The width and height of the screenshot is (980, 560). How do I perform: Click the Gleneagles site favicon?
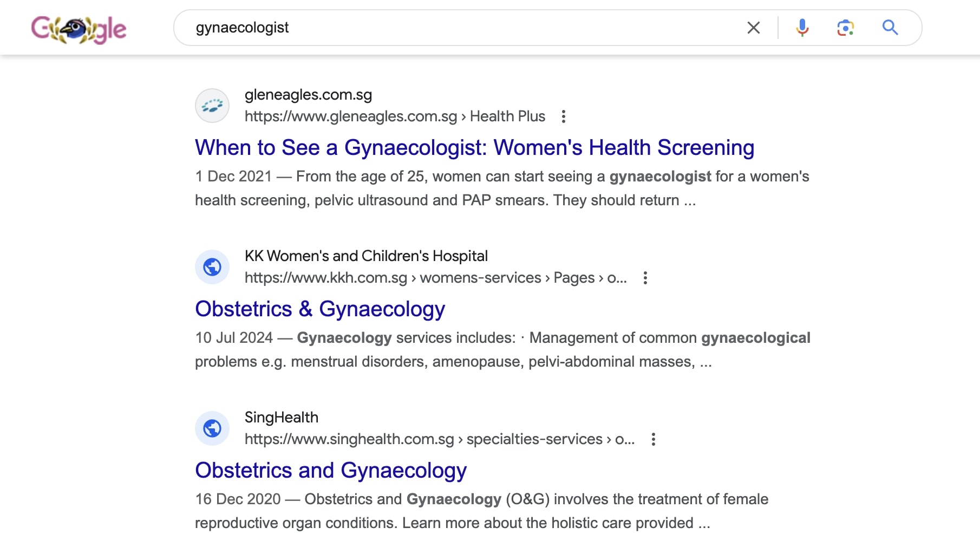(x=212, y=106)
